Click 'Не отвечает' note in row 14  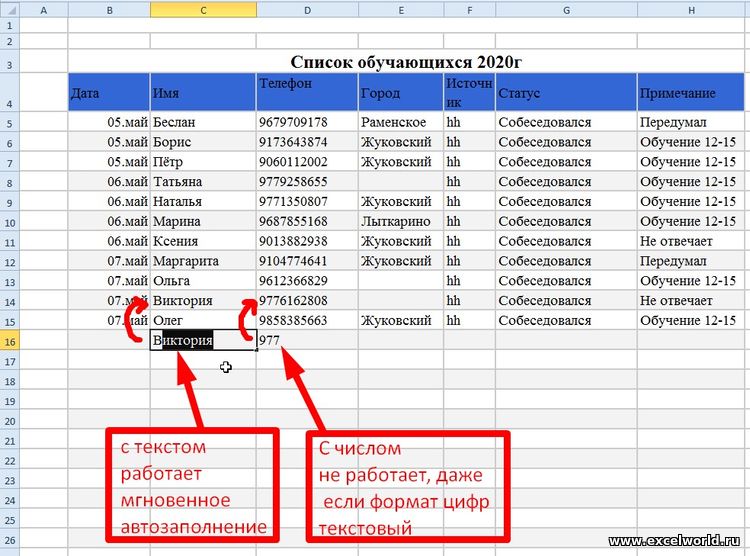coord(691,301)
